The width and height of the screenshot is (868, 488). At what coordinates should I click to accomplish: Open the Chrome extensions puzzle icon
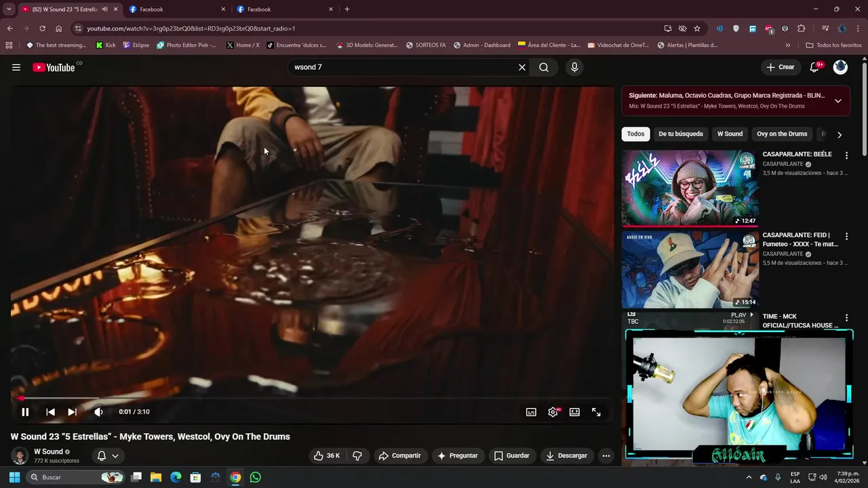click(802, 28)
